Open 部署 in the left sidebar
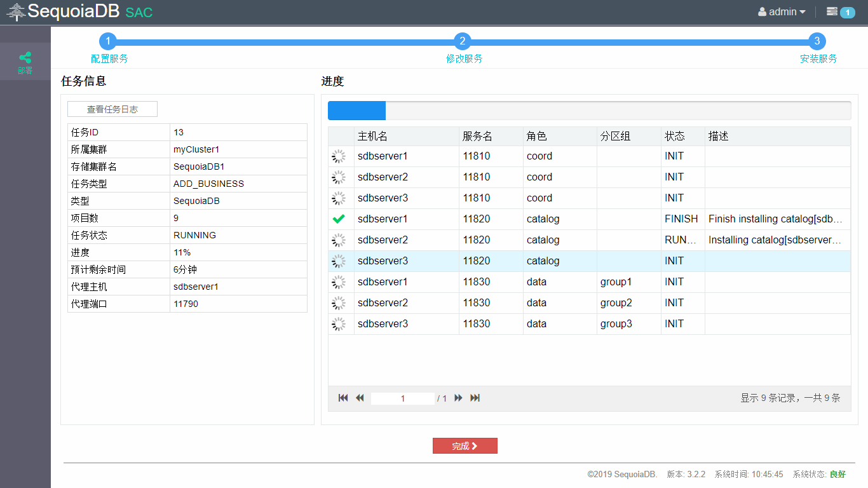The width and height of the screenshot is (868, 488). tap(25, 61)
